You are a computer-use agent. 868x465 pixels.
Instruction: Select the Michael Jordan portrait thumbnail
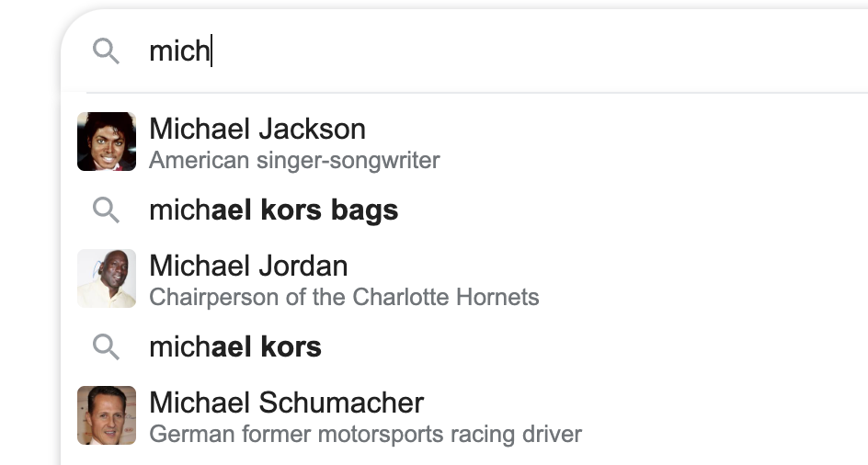pos(107,278)
